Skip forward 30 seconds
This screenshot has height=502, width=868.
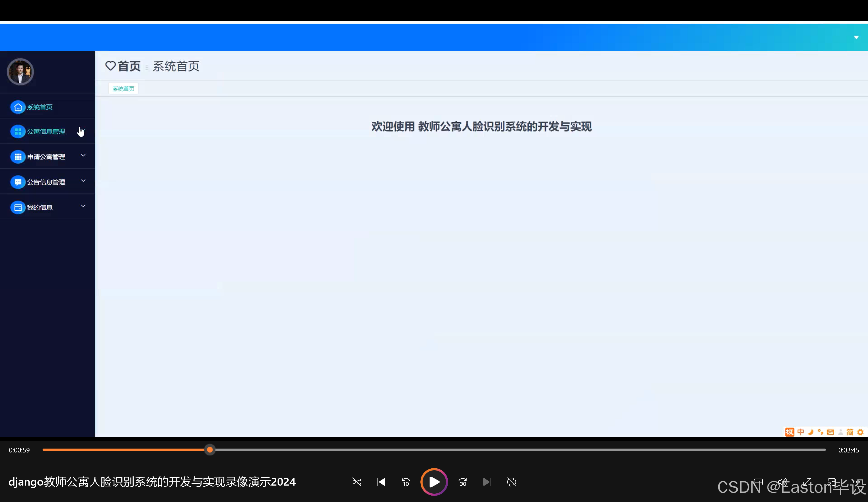(463, 482)
